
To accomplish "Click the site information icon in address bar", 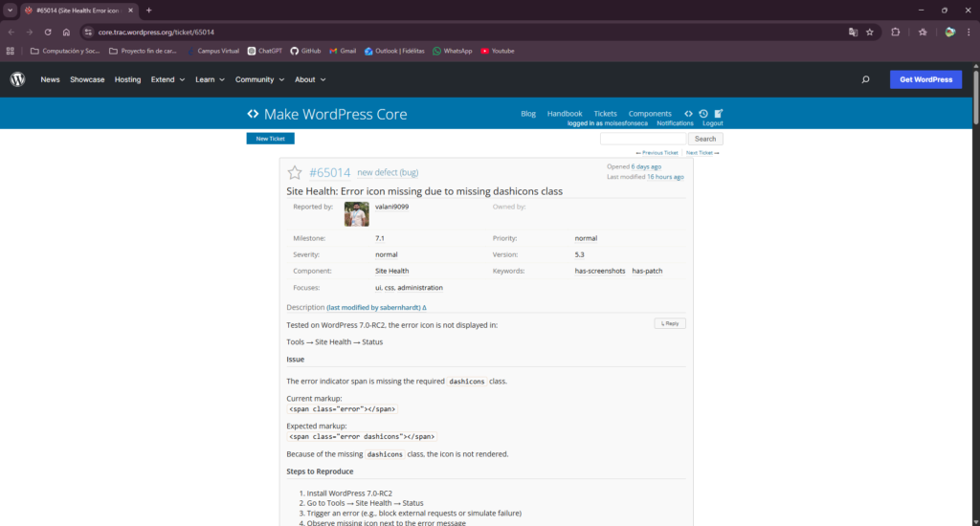I will [88, 32].
